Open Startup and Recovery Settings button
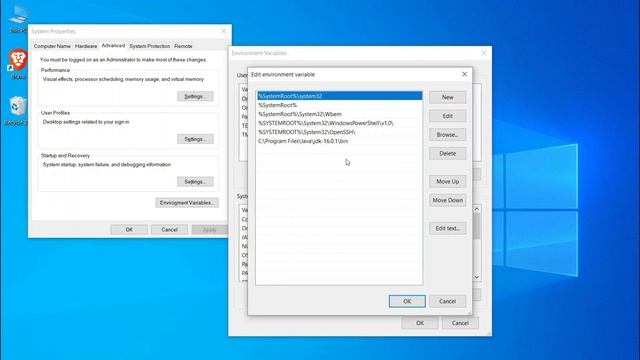This screenshot has width=640, height=360. point(195,182)
